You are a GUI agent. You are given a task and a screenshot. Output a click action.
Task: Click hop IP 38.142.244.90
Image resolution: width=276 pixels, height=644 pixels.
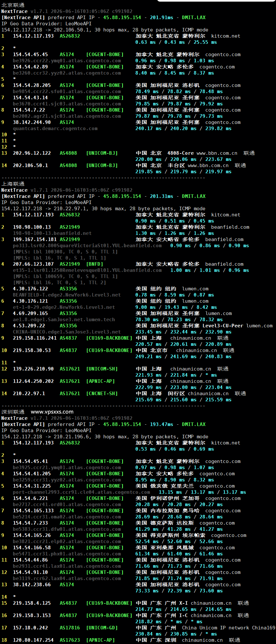coord(32,122)
